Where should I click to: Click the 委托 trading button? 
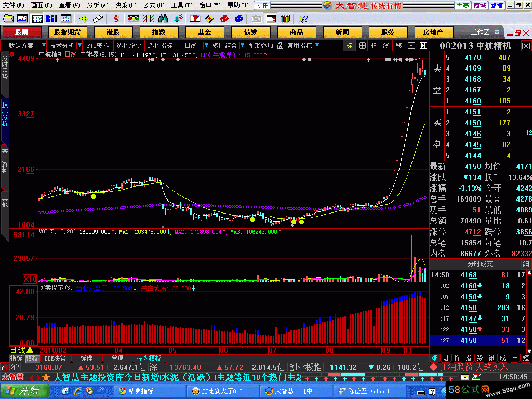click(x=262, y=5)
